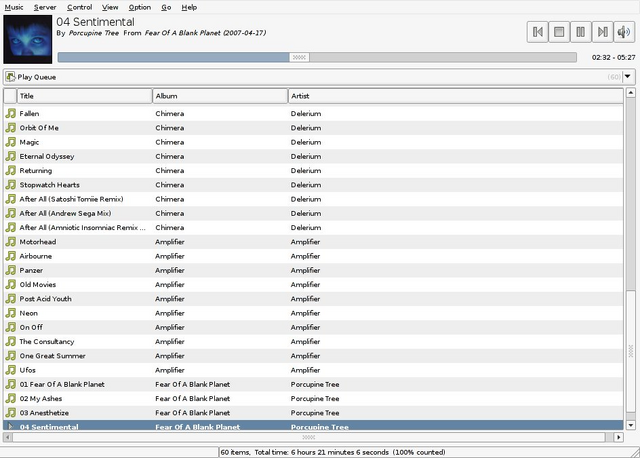
Task: Click note icon beside After All (Amniotic Insomniac Remix
Action: pos(11,227)
